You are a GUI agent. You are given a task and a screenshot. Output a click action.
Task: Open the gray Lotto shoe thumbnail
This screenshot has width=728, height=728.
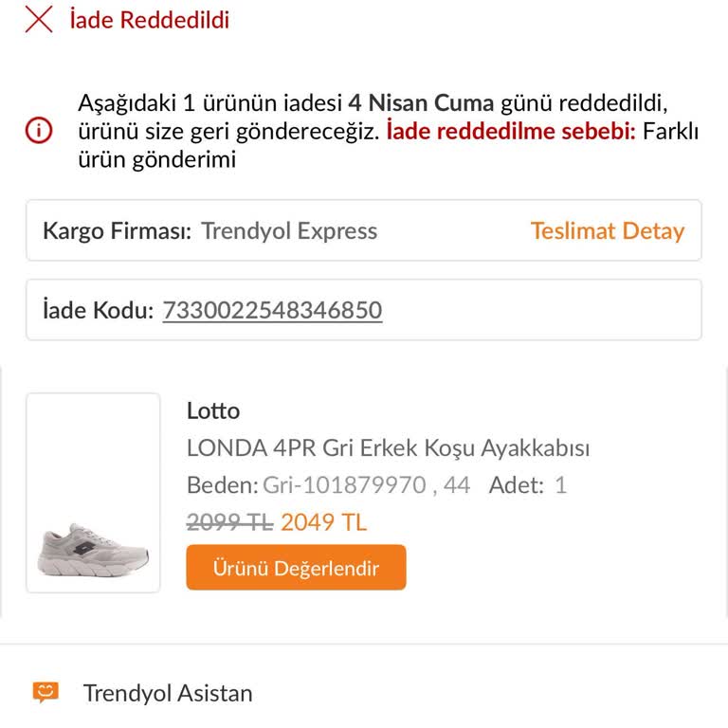tap(93, 493)
